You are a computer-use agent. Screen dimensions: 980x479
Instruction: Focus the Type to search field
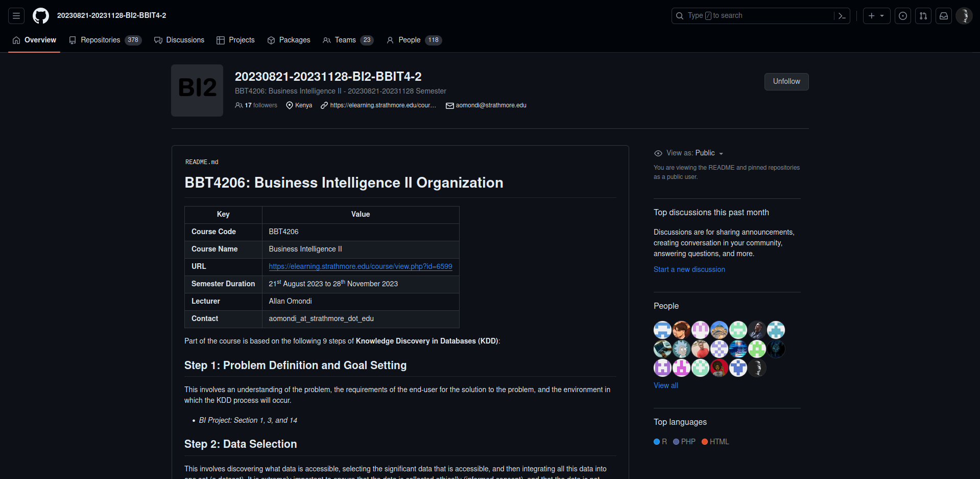[756, 16]
